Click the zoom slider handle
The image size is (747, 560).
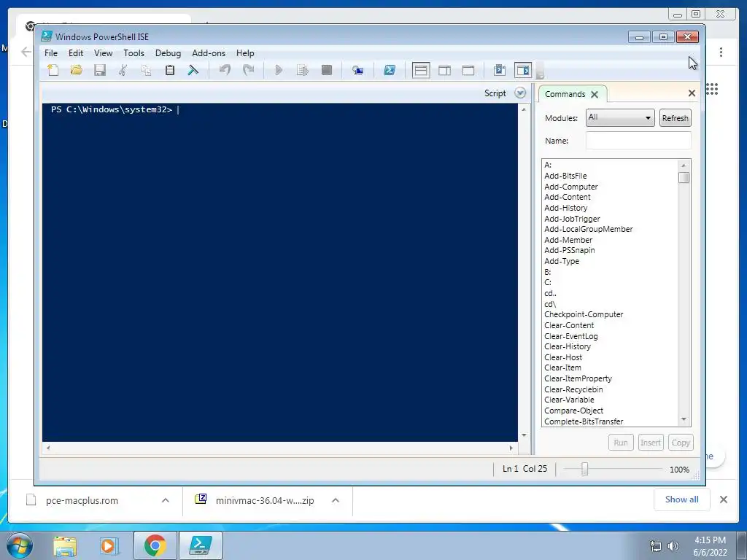click(x=584, y=469)
